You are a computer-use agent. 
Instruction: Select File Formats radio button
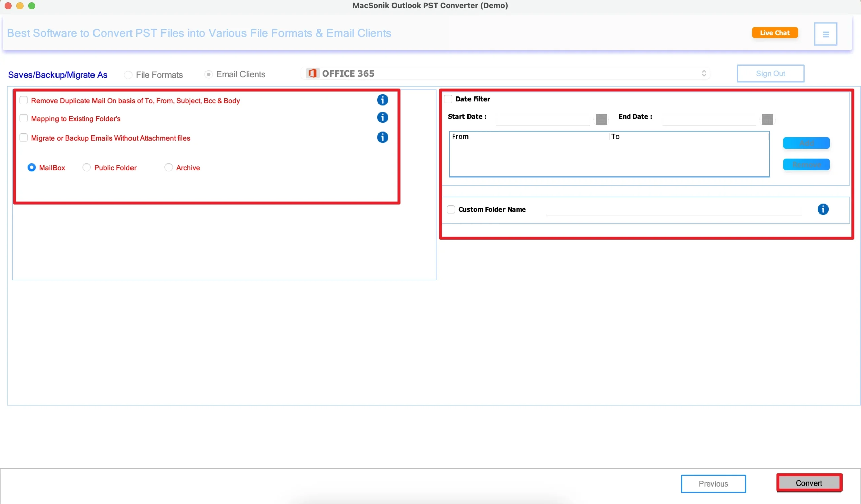point(128,75)
